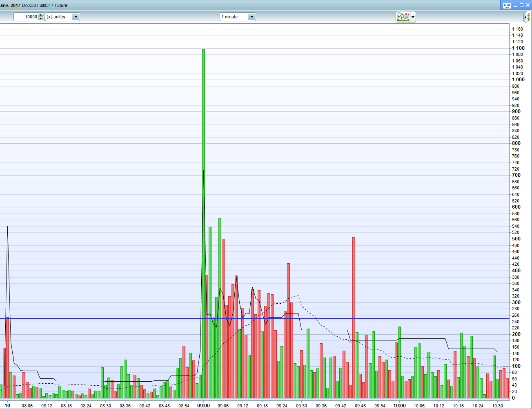532x409 pixels.
Task: Increase the units value with the up arrow
Action: point(41,15)
